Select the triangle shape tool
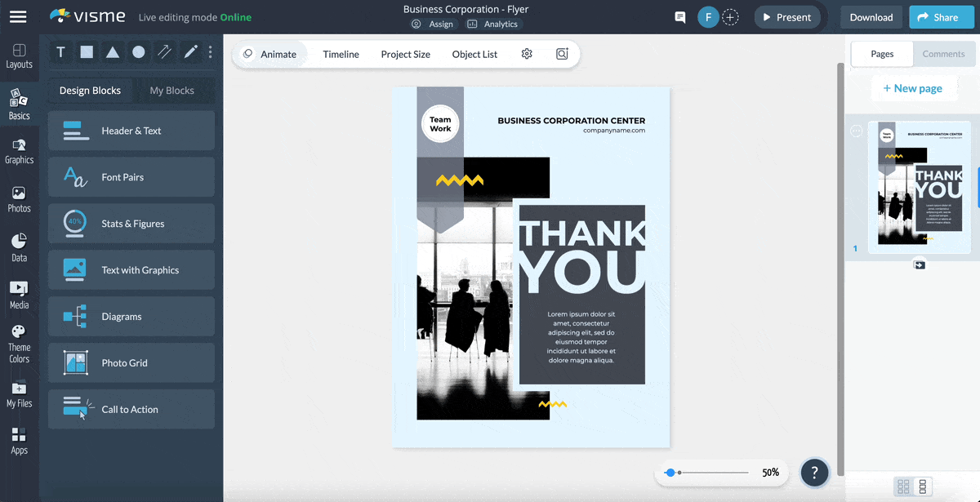This screenshot has height=502, width=980. [x=113, y=51]
